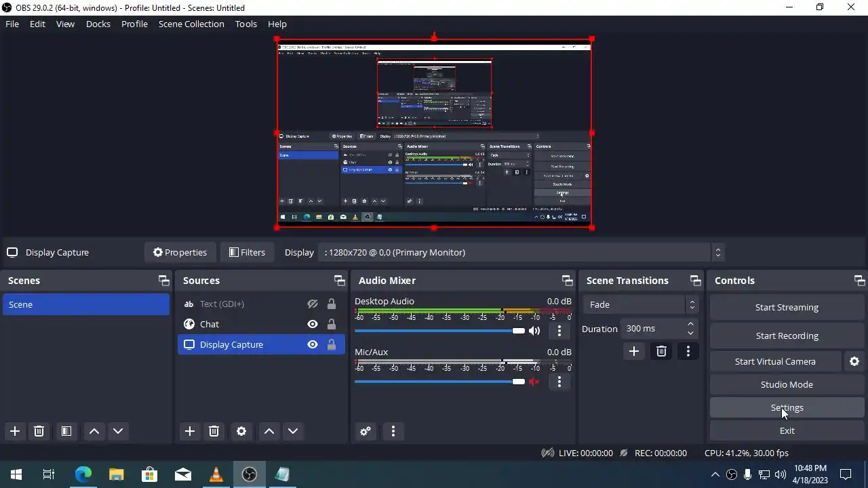
Task: Click Start Streaming button
Action: (787, 307)
